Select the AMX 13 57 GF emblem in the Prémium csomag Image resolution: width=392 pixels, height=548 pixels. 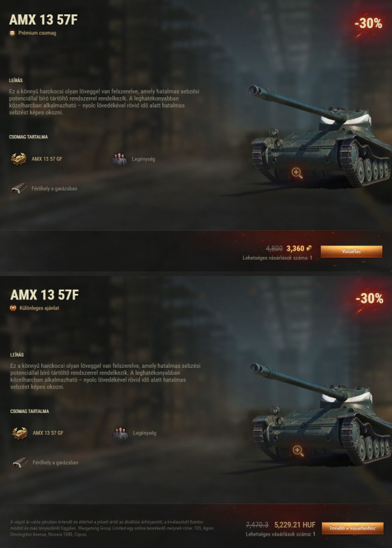(x=19, y=159)
